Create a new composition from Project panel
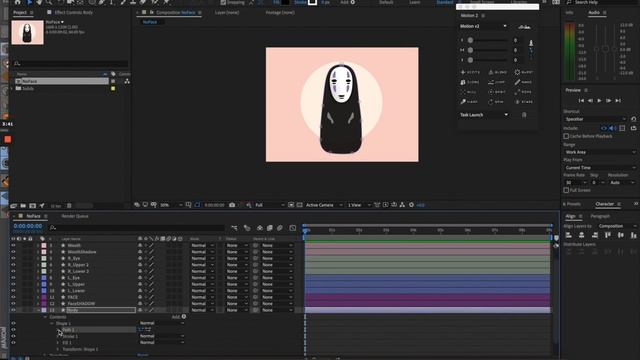The height and width of the screenshot is (360, 640). coord(33,206)
